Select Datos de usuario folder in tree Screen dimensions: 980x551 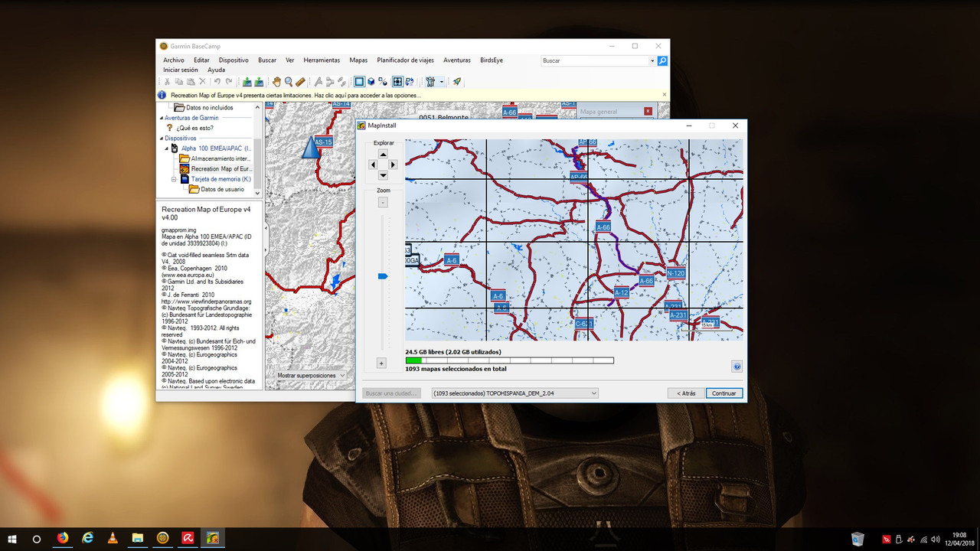[x=217, y=189]
